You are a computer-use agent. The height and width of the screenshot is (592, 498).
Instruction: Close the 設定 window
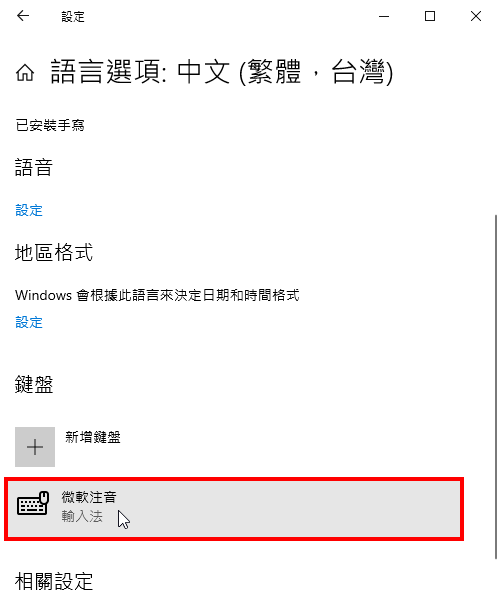[476, 16]
